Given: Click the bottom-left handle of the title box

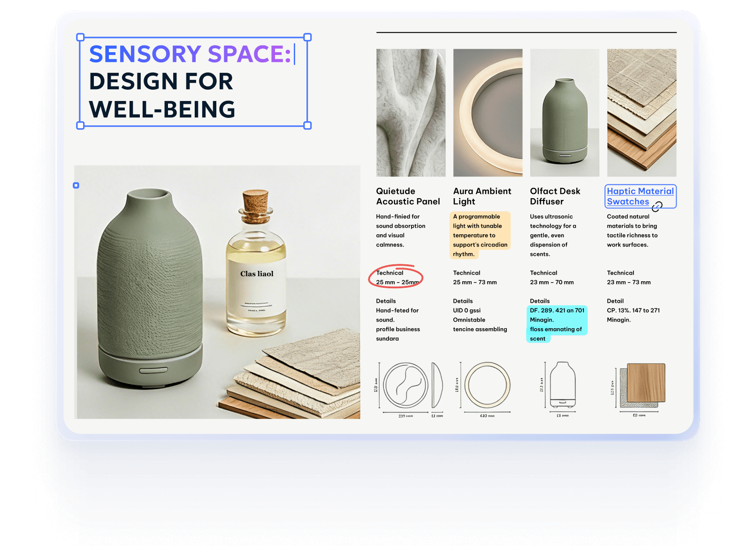Looking at the screenshot, I should tap(80, 125).
